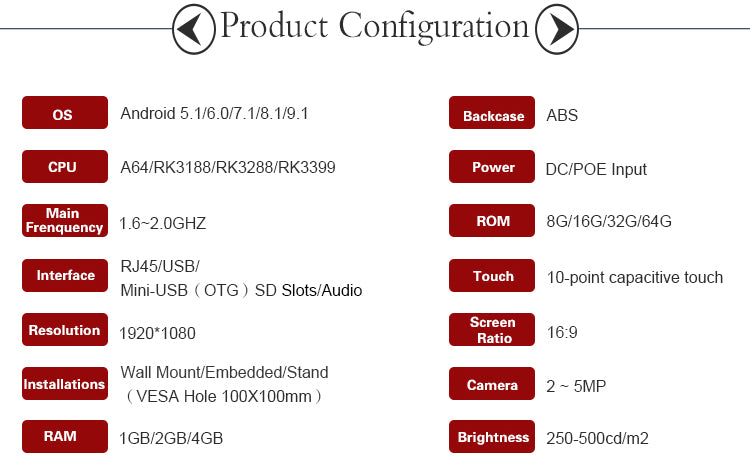750x468 pixels.
Task: Click the ROM label badge
Action: point(492,221)
